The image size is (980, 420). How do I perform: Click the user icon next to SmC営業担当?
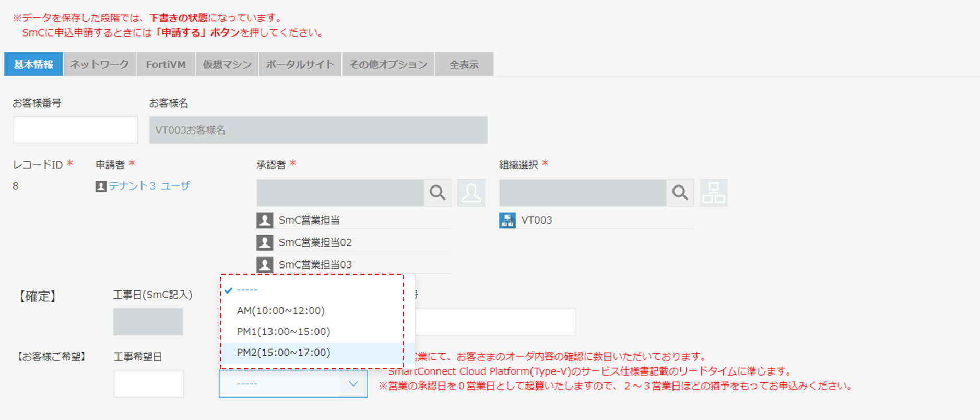[x=265, y=220]
